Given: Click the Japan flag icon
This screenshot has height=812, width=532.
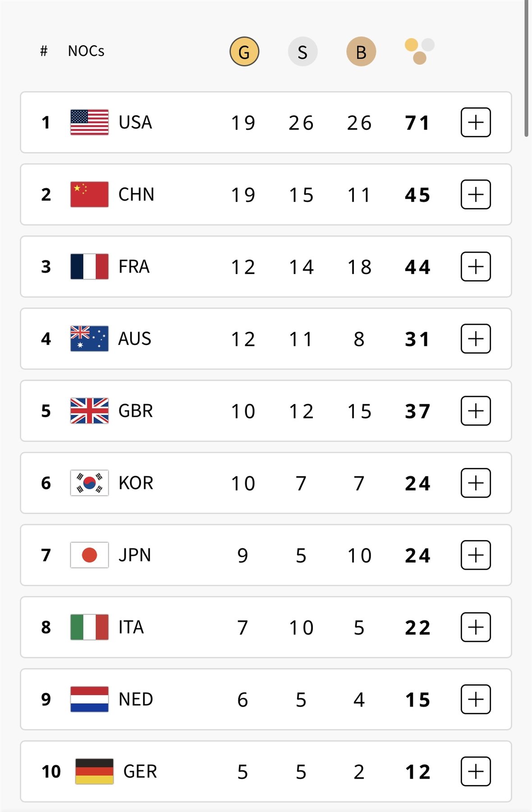Looking at the screenshot, I should tap(89, 555).
